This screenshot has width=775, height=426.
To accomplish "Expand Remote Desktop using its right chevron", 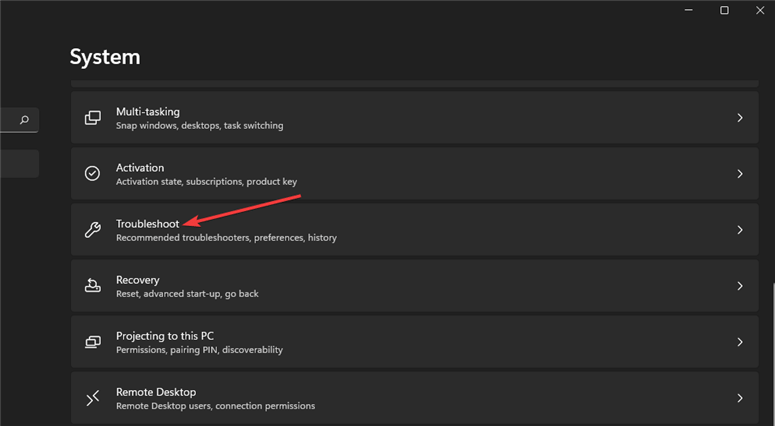I will coord(740,398).
